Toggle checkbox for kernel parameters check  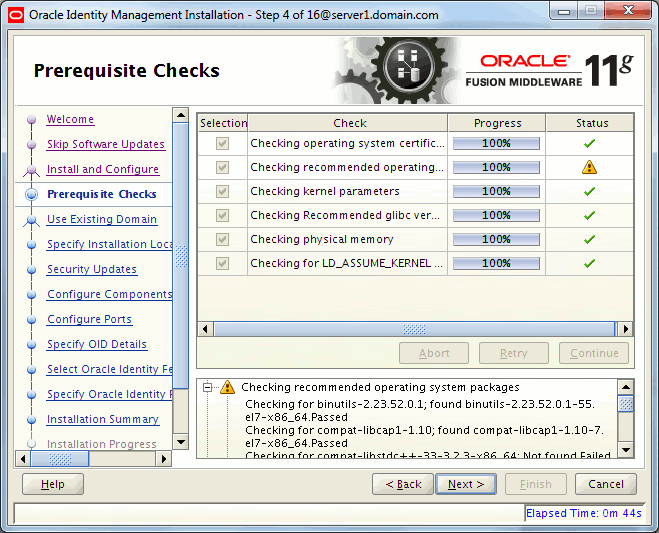tap(222, 191)
